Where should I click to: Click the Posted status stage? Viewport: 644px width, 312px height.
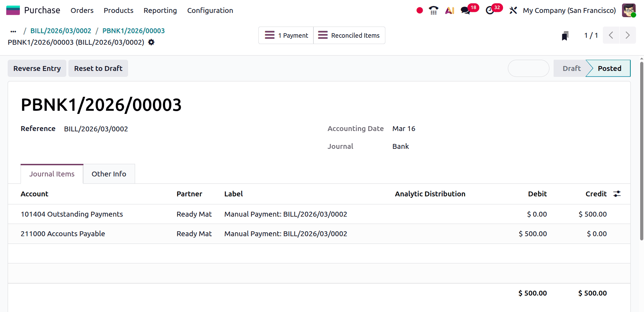(x=609, y=68)
